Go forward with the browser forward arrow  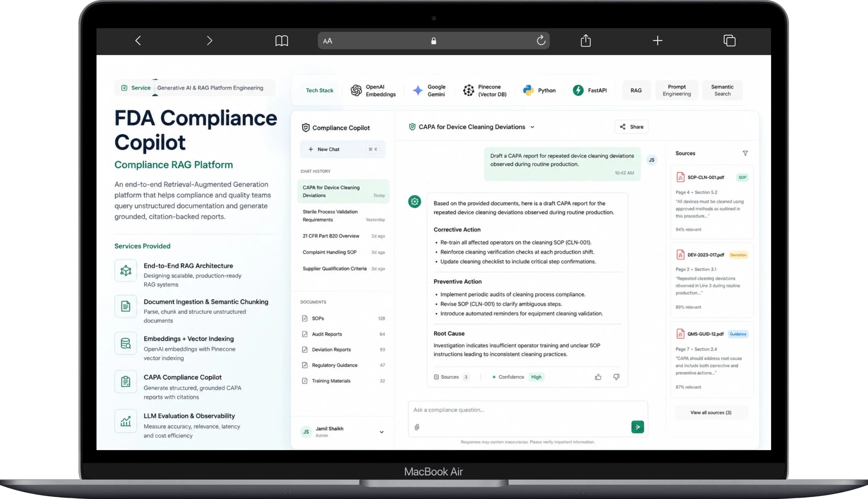point(210,41)
